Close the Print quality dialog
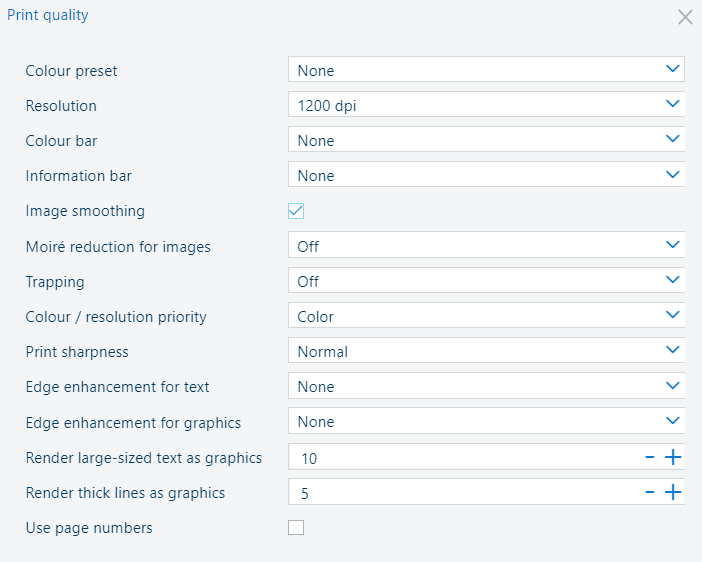This screenshot has width=702, height=562. click(x=685, y=17)
